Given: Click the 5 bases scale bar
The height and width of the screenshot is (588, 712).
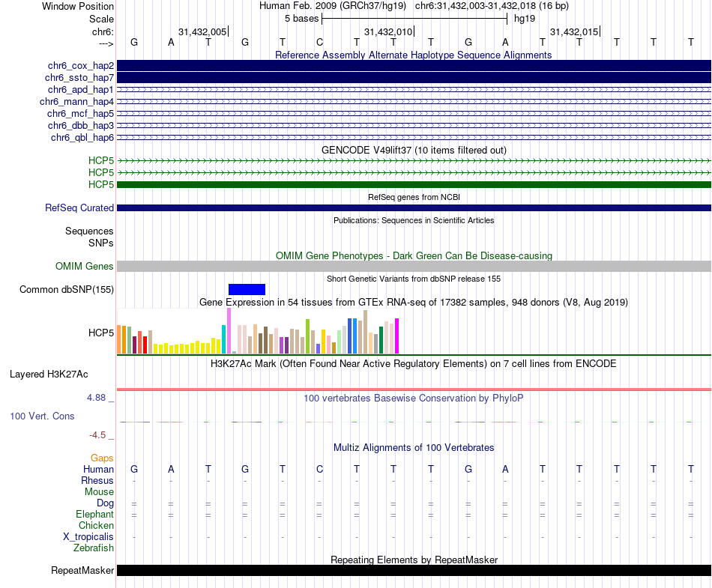Looking at the screenshot, I should point(414,19).
